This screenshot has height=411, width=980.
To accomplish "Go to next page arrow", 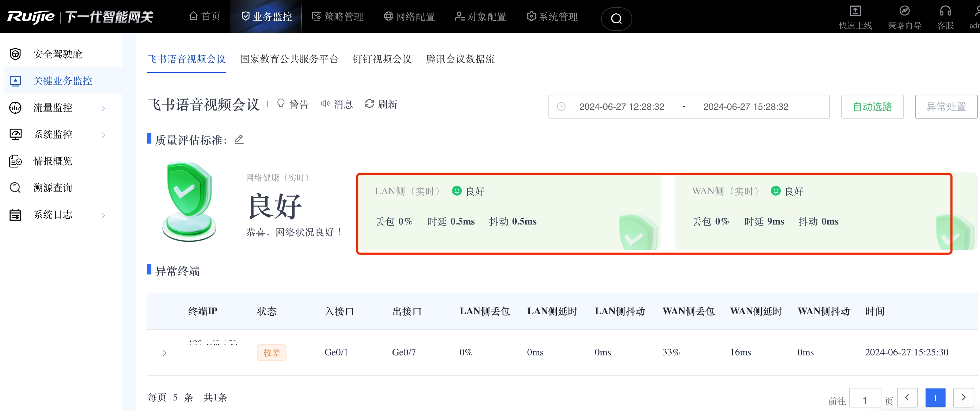I will 963,398.
